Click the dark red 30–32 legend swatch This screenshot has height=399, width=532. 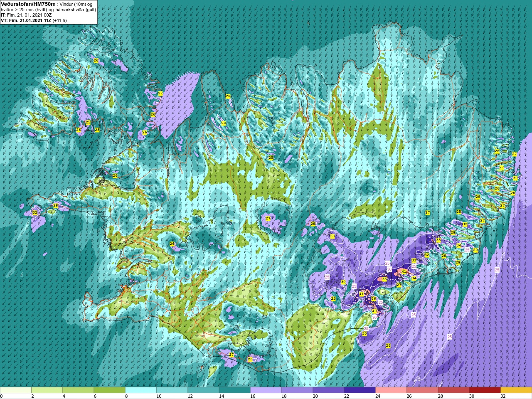(x=485, y=390)
